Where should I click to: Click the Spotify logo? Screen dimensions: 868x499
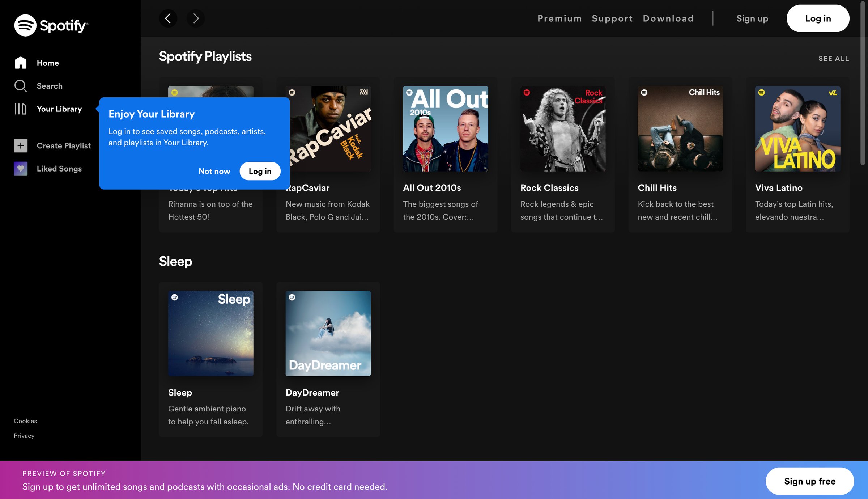point(51,25)
